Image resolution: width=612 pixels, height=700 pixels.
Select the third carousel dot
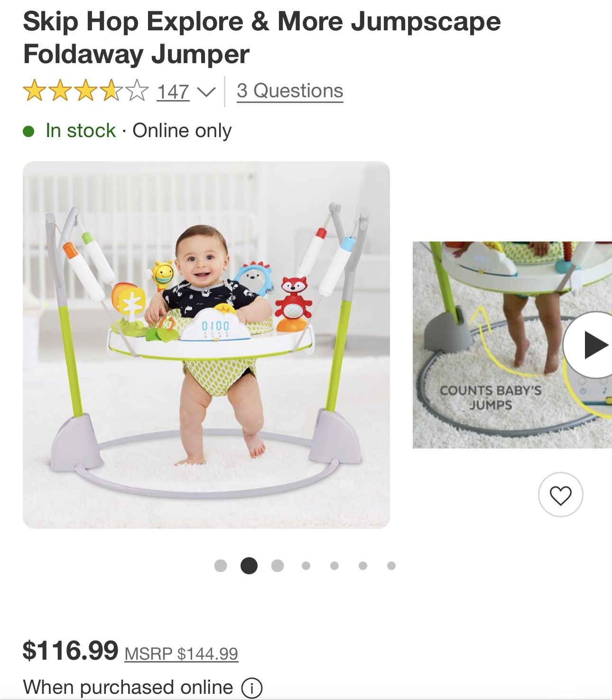278,565
